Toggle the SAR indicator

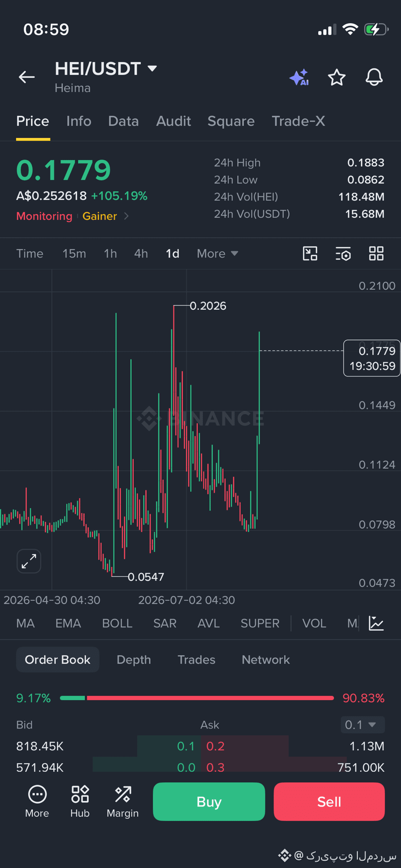pyautogui.click(x=165, y=624)
